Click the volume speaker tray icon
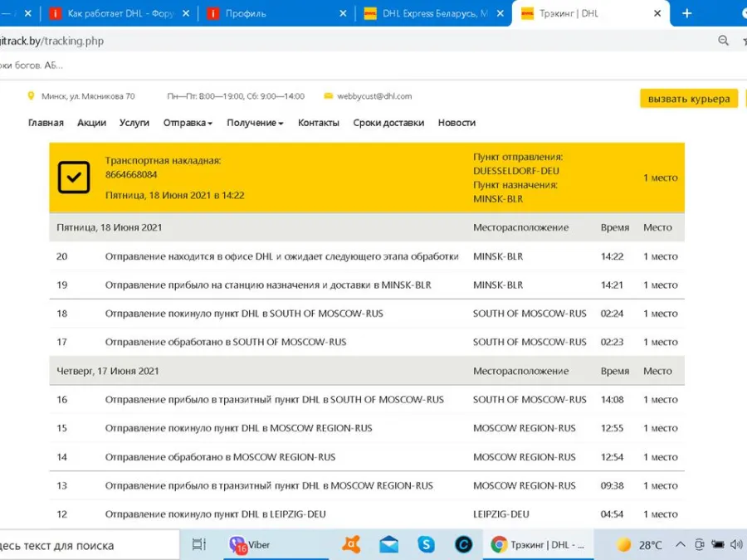The height and width of the screenshot is (560, 747). point(736,544)
